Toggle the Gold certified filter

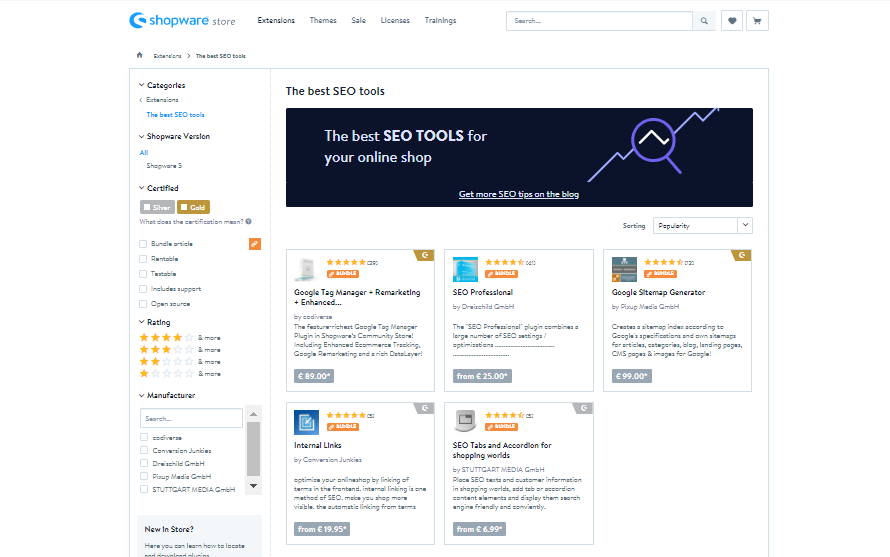(194, 207)
